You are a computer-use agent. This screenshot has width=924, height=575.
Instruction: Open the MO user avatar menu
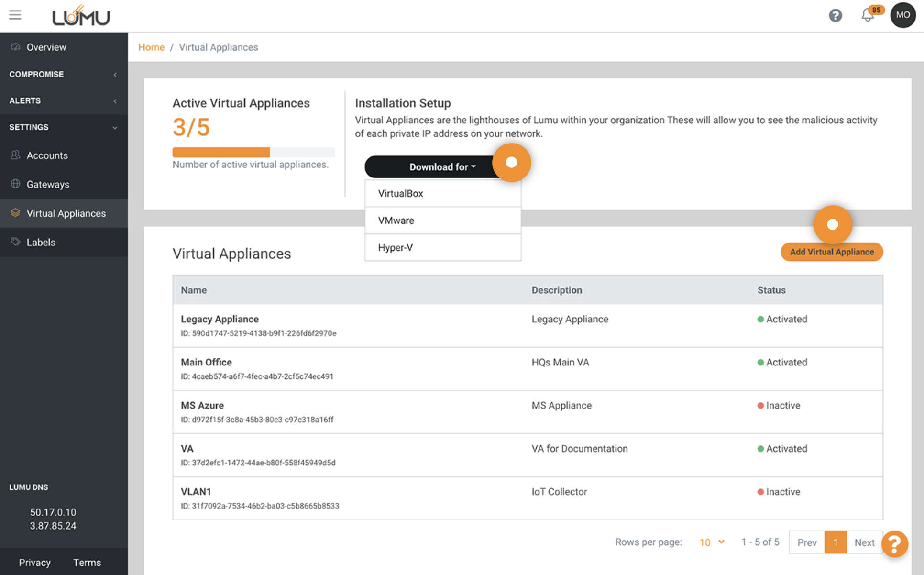902,15
